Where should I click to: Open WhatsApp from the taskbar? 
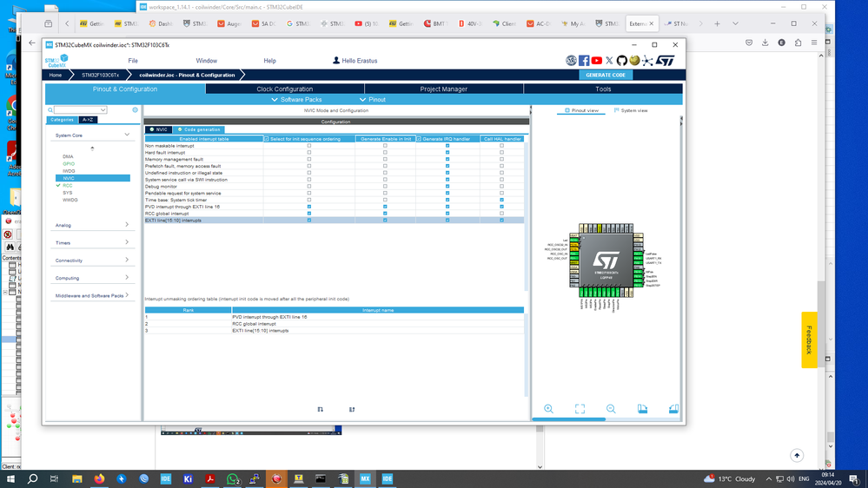click(233, 478)
